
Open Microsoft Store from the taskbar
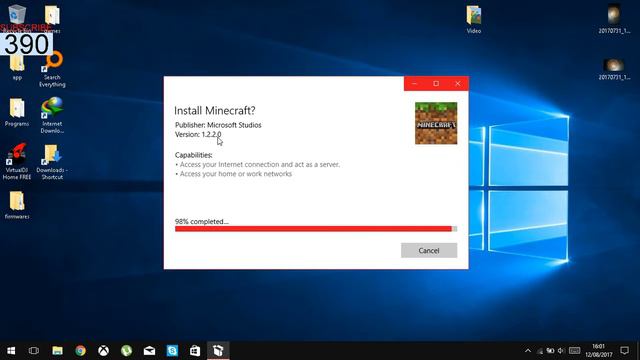click(195, 351)
